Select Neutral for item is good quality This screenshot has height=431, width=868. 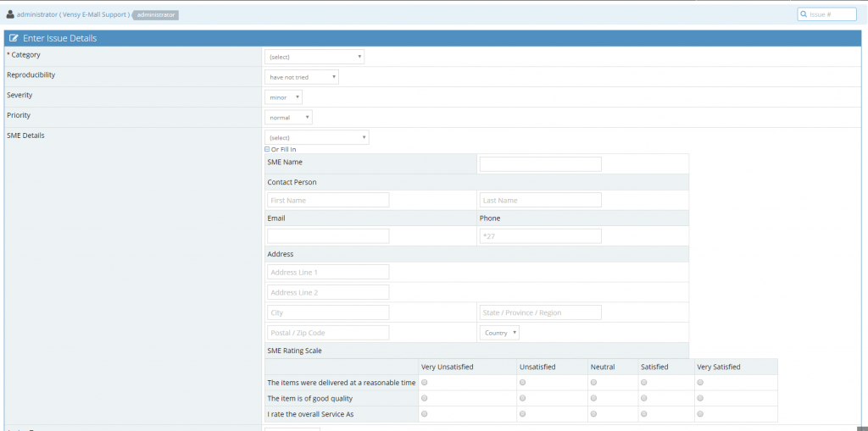point(593,398)
